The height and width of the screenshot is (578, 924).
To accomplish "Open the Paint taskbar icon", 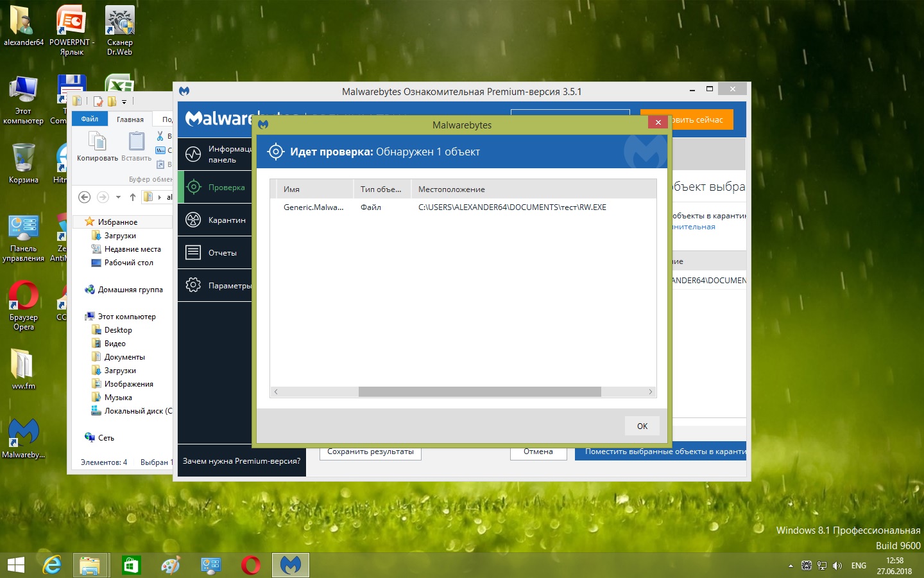I will click(171, 565).
